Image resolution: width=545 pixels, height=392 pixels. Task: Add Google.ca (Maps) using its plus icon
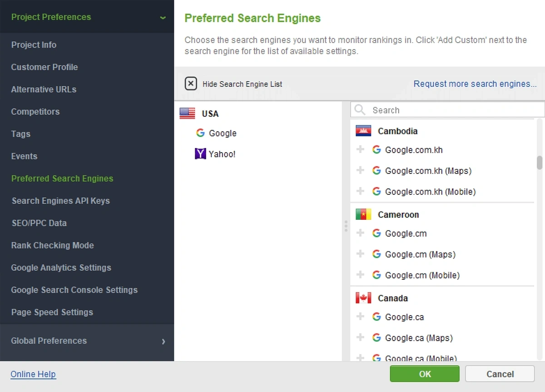pos(361,337)
